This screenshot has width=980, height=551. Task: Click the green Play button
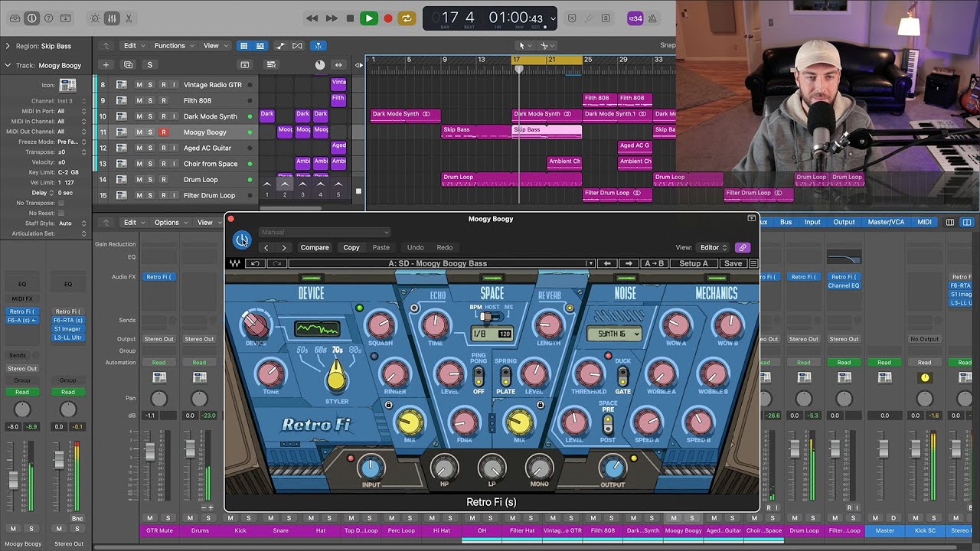tap(369, 18)
